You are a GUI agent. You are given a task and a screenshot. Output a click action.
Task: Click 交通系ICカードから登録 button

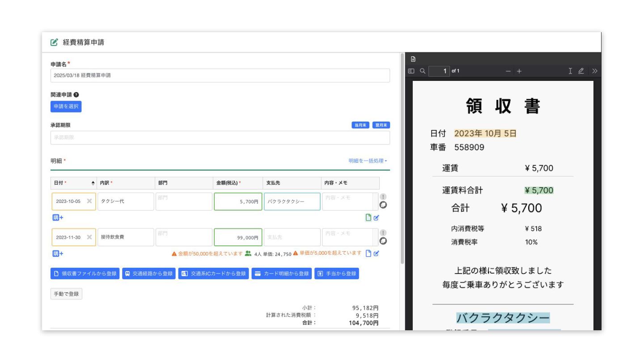pos(214,274)
